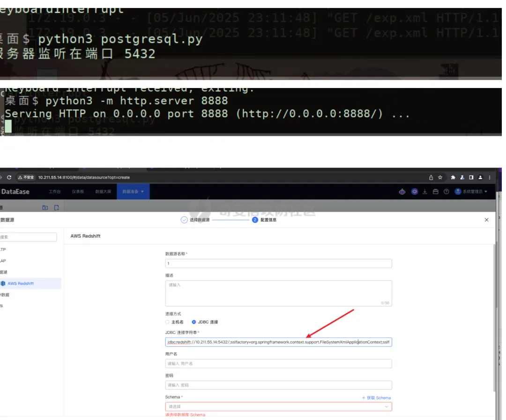
Task: Open the 数据大屏 menu item
Action: 103,192
